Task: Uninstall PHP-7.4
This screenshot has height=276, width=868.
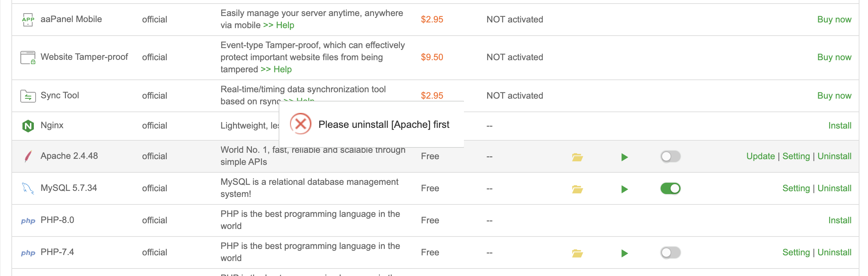Action: click(834, 252)
